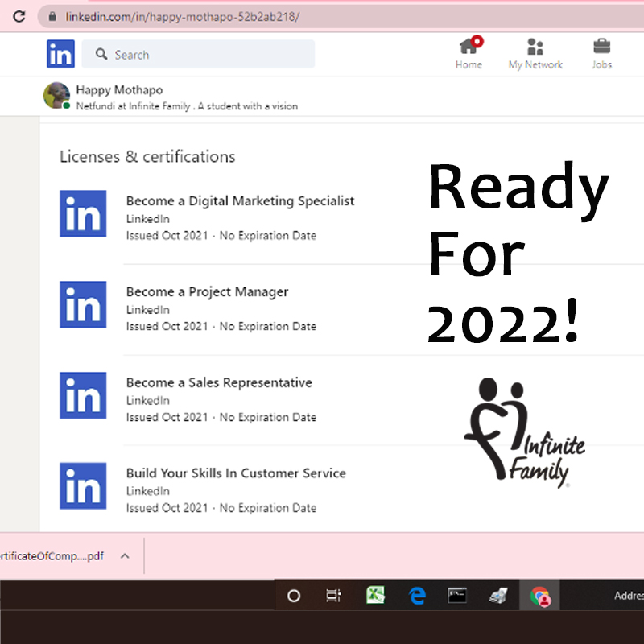Click the Chrome taskbar icon
Viewport: 644px width, 644px height.
click(x=540, y=597)
